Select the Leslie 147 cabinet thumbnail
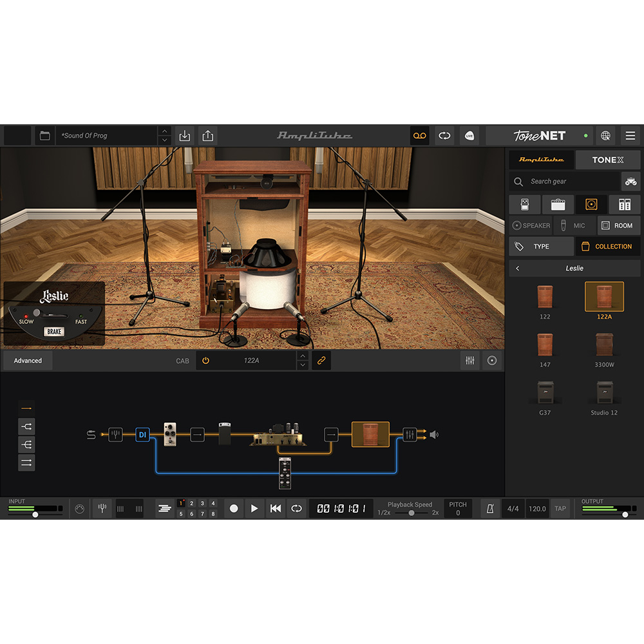Image resolution: width=644 pixels, height=644 pixels. click(x=545, y=345)
